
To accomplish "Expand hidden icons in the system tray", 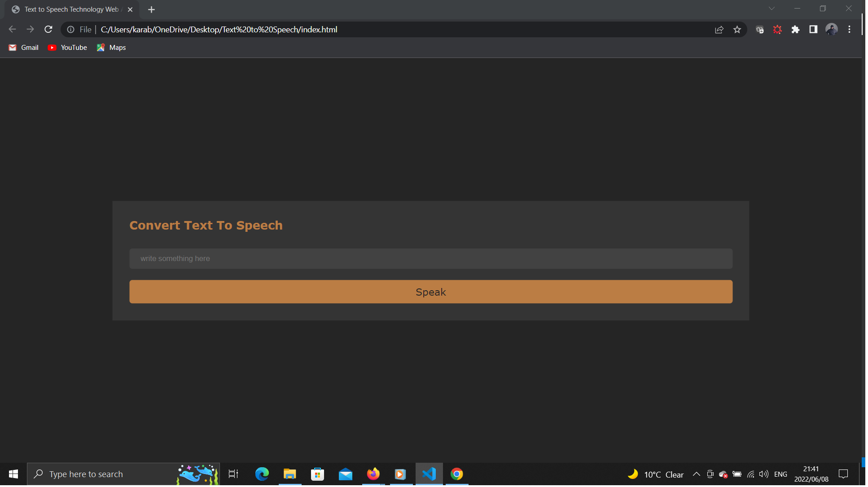I will (x=696, y=474).
